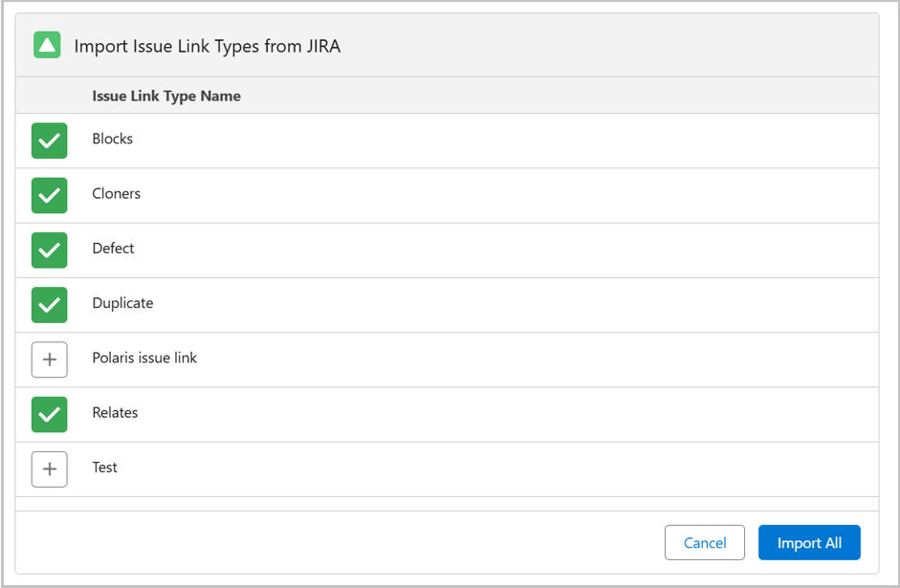Select the Polaris issue link text
Image resolution: width=900 pixels, height=588 pixels.
pos(144,358)
